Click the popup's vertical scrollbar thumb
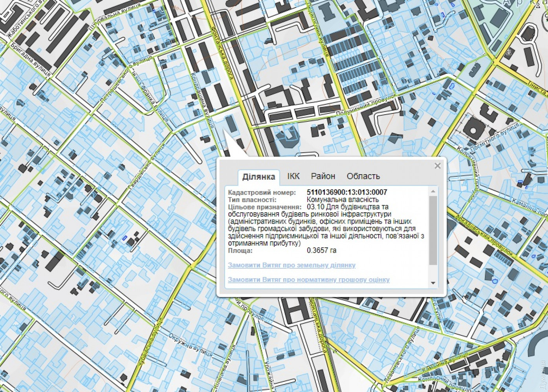 point(433,230)
